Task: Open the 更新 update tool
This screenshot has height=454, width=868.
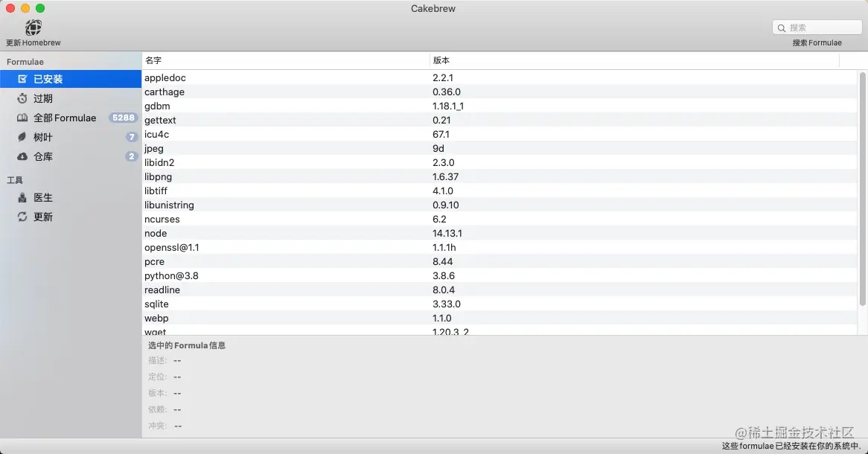Action: (x=71, y=217)
